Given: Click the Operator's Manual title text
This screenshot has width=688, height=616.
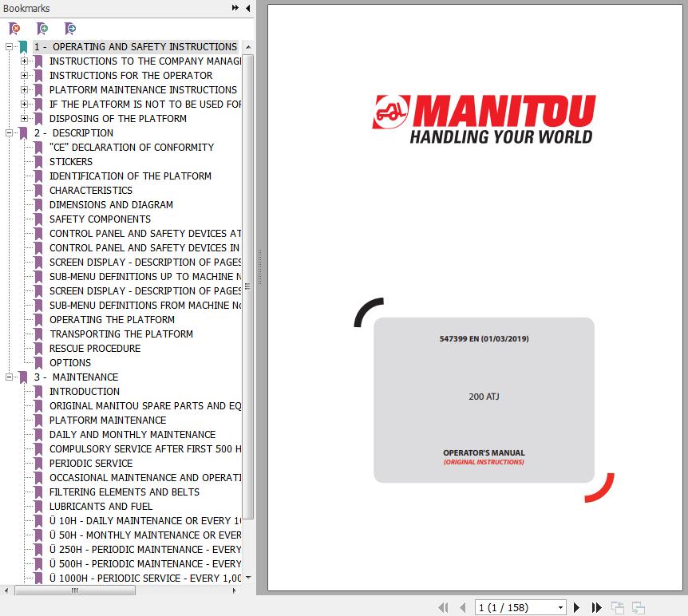Looking at the screenshot, I should [x=484, y=452].
